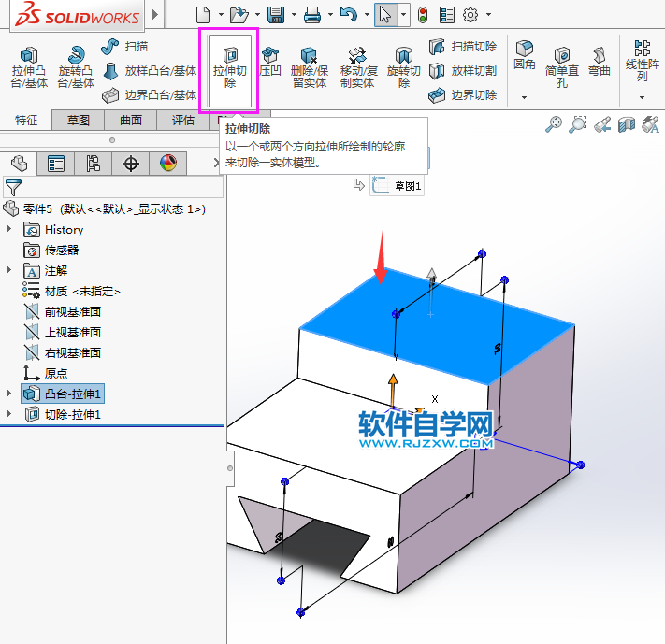Activate the Select cursor tool
Viewport: 665px width, 644px height.
click(385, 15)
